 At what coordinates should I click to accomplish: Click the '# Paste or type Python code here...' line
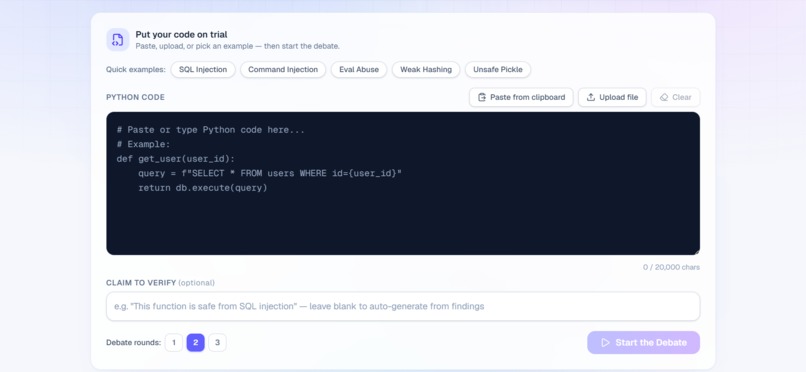(211, 130)
